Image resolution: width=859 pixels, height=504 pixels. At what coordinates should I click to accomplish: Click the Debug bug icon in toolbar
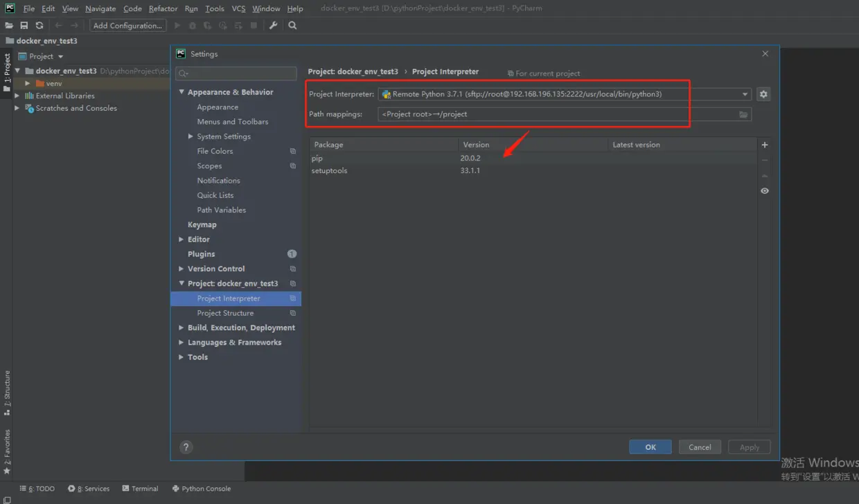coord(193,26)
